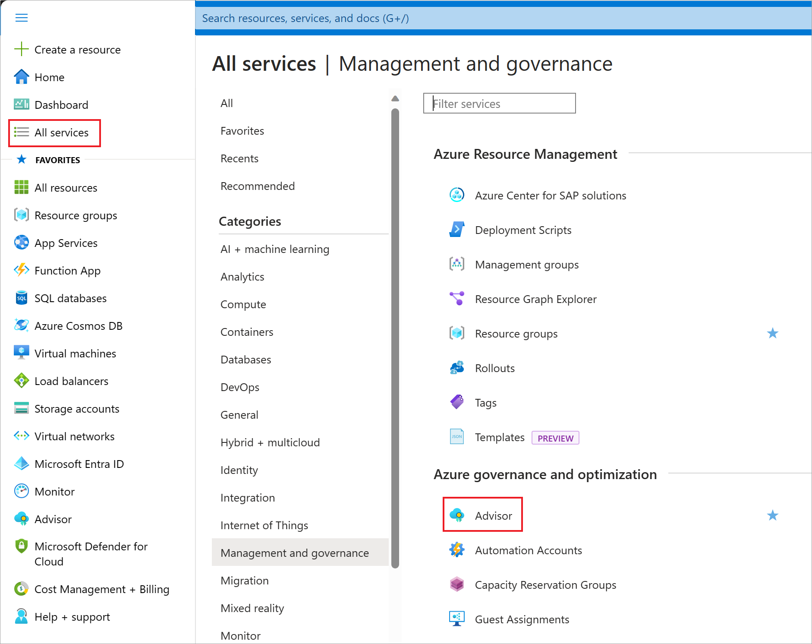Click the Tags service icon

coord(457,402)
